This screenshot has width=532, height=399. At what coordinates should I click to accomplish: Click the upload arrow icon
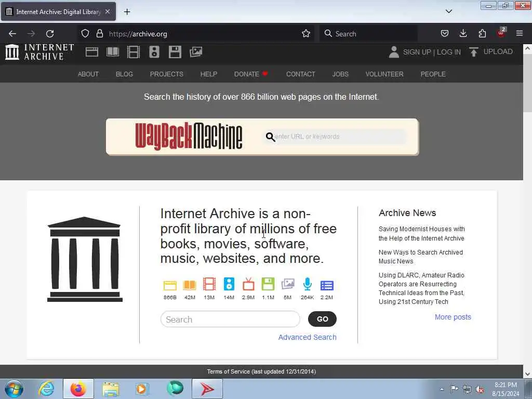coord(474,52)
